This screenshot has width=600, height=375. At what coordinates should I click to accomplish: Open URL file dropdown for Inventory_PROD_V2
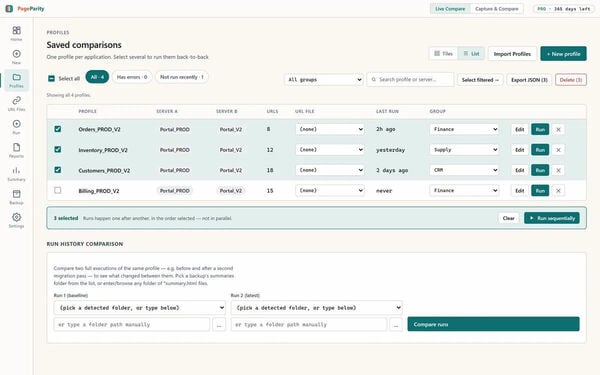point(330,150)
